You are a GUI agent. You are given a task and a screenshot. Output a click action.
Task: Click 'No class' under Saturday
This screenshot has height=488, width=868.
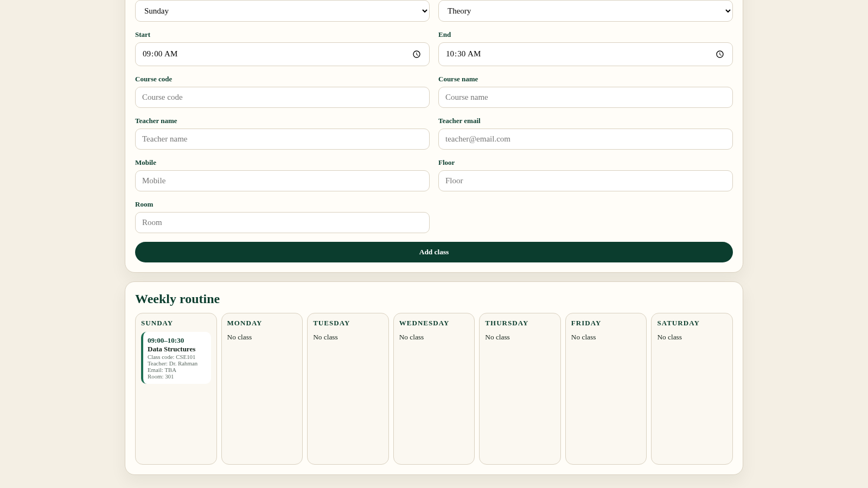pos(669,337)
